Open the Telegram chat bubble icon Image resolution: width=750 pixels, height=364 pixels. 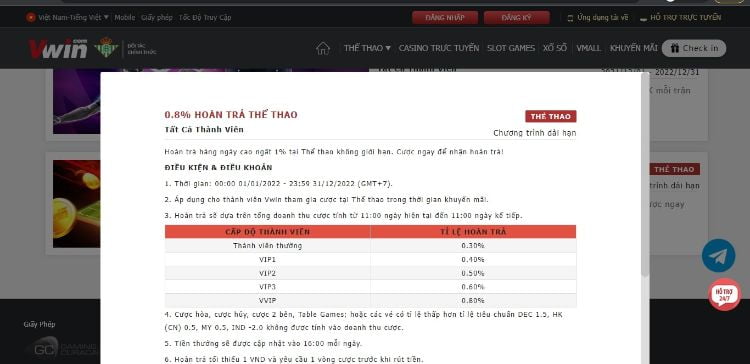[x=718, y=255]
